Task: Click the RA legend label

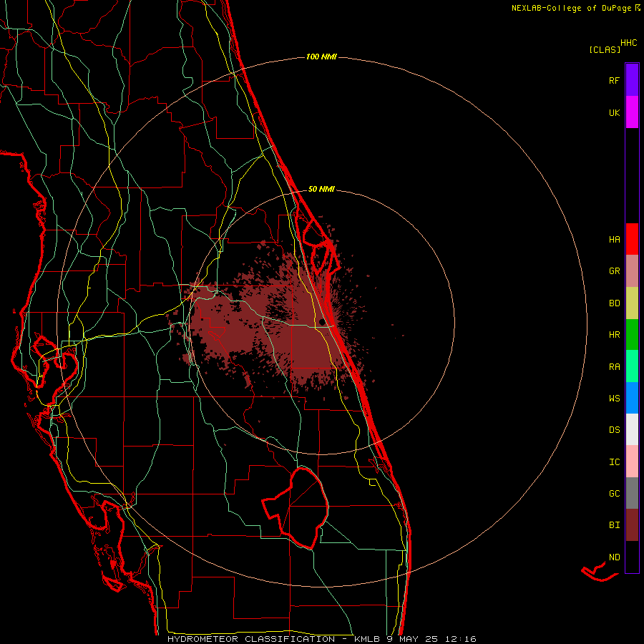Action: click(614, 366)
